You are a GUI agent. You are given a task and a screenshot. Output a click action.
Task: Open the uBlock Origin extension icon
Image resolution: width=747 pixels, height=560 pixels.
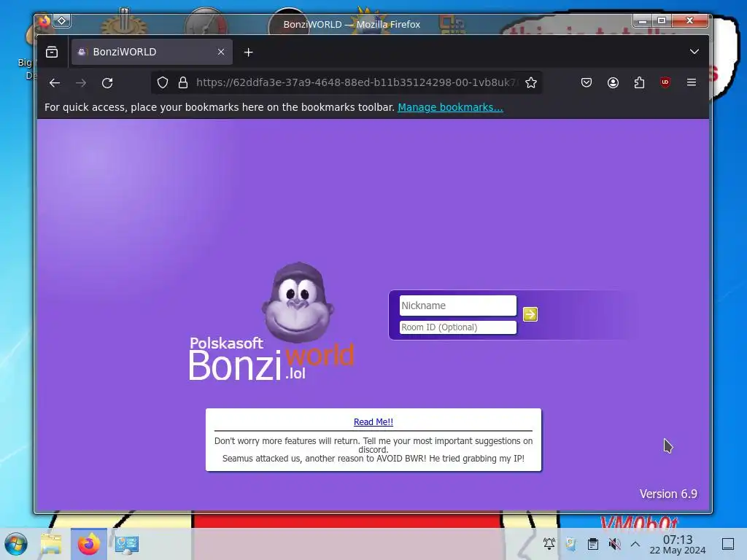pos(665,82)
